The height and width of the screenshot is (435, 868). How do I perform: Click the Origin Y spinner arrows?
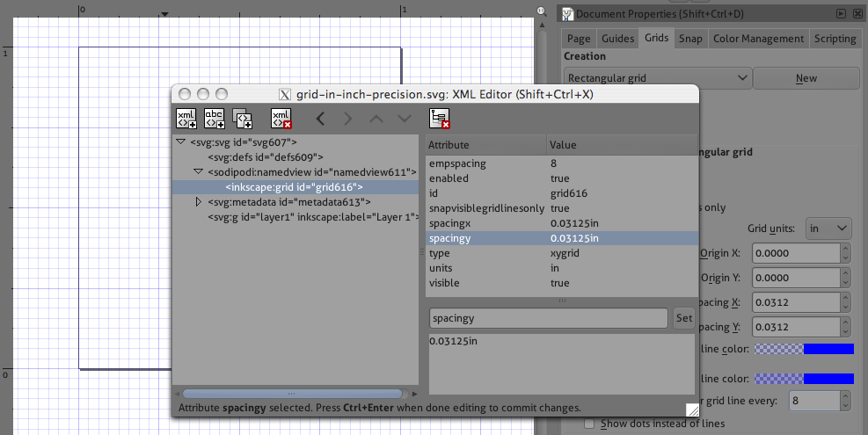tap(845, 278)
